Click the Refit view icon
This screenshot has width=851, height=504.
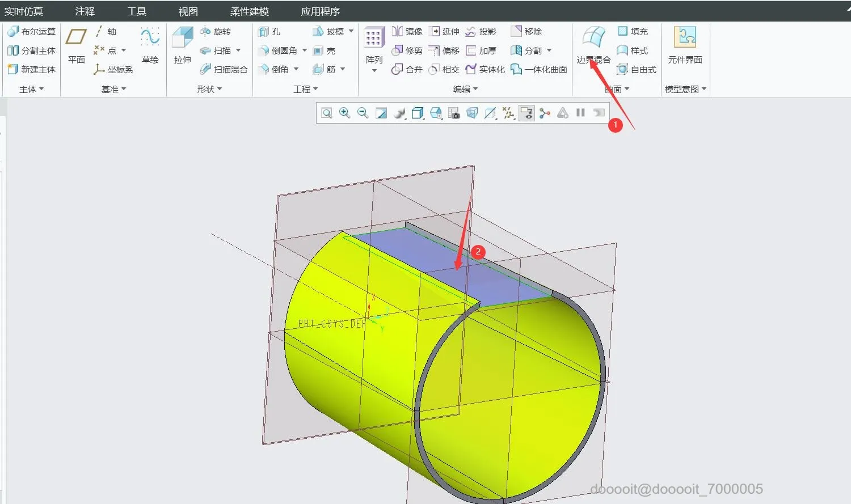(327, 113)
